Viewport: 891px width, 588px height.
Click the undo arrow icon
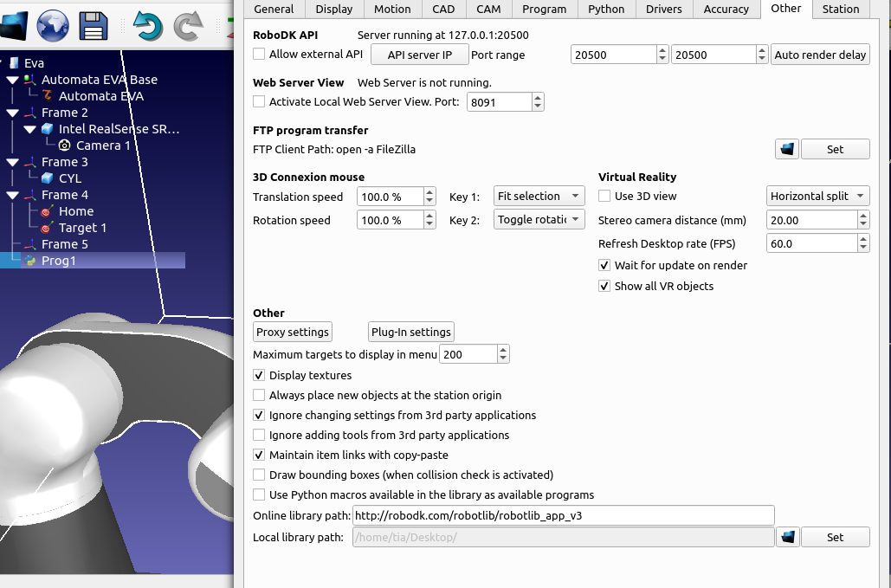point(147,25)
